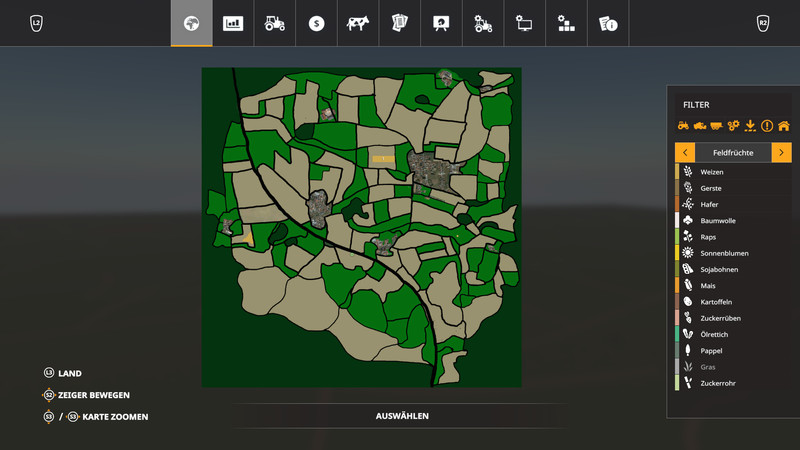Image resolution: width=800 pixels, height=450 pixels.
Task: Open the price statistics tab
Action: (233, 23)
